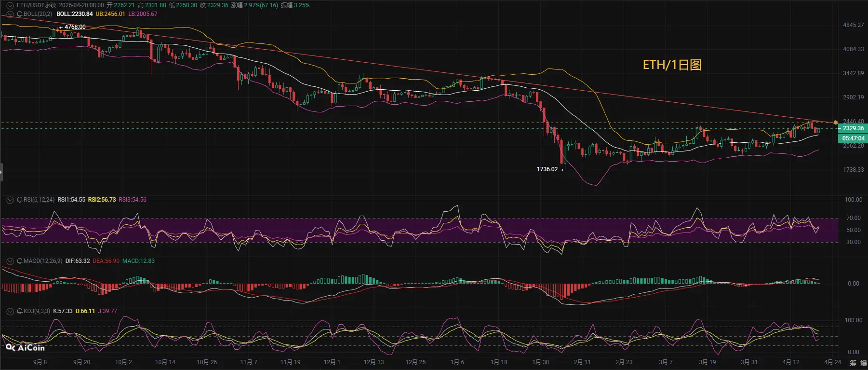Toggle the BOLL indicator alert bell
Image resolution: width=868 pixels, height=370 pixels.
20,14
